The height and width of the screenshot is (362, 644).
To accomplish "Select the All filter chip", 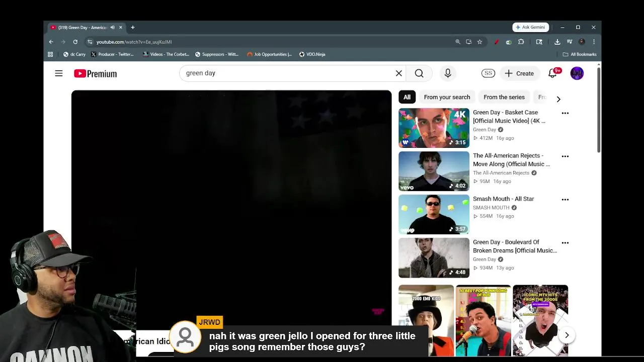I will point(407,97).
